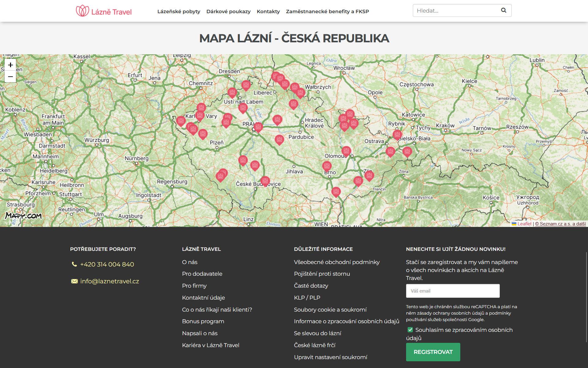The width and height of the screenshot is (588, 368).
Task: Click the spa marker near Bielsko-Biała
Action: (x=397, y=134)
